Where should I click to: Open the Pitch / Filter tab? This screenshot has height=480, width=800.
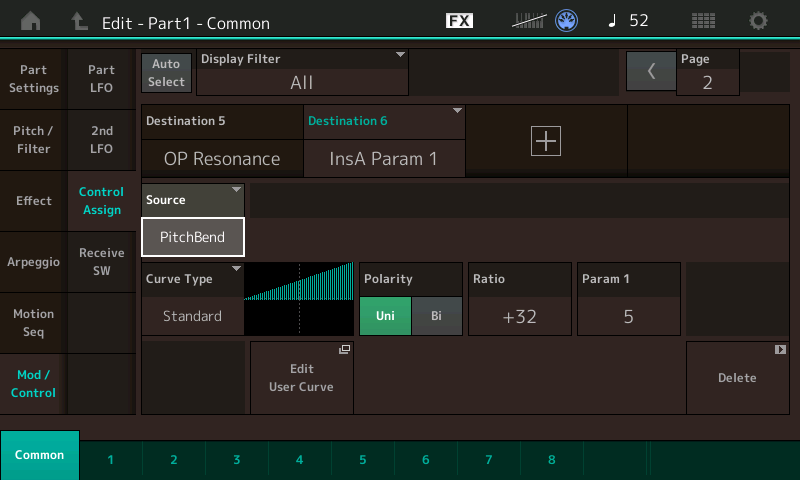[33, 140]
